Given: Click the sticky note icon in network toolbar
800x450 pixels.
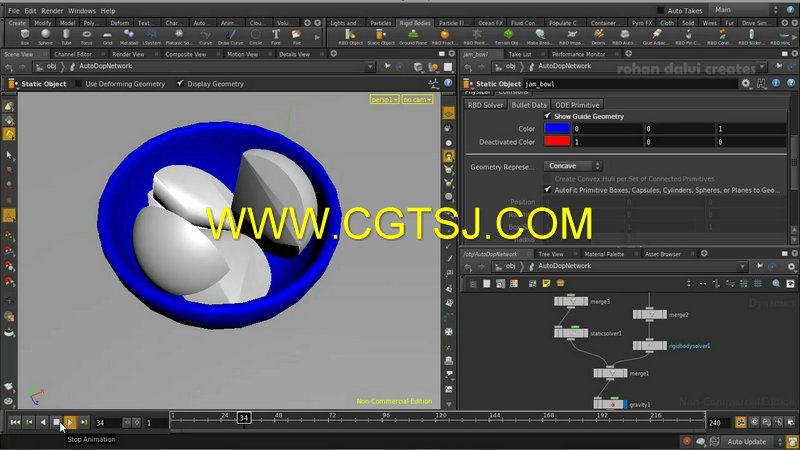Looking at the screenshot, I should point(546,284).
